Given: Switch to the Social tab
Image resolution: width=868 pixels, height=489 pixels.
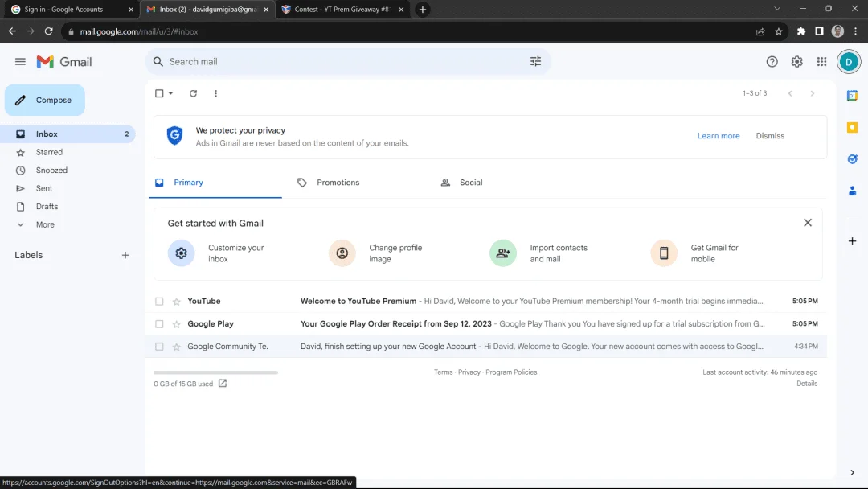Looking at the screenshot, I should [x=471, y=183].
